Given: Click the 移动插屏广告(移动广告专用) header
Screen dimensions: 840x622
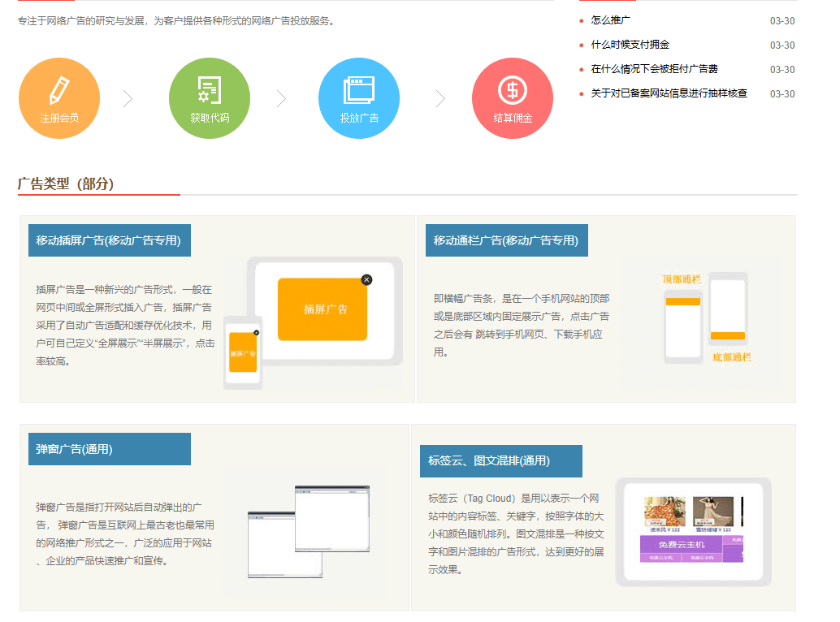Looking at the screenshot, I should (x=110, y=240).
